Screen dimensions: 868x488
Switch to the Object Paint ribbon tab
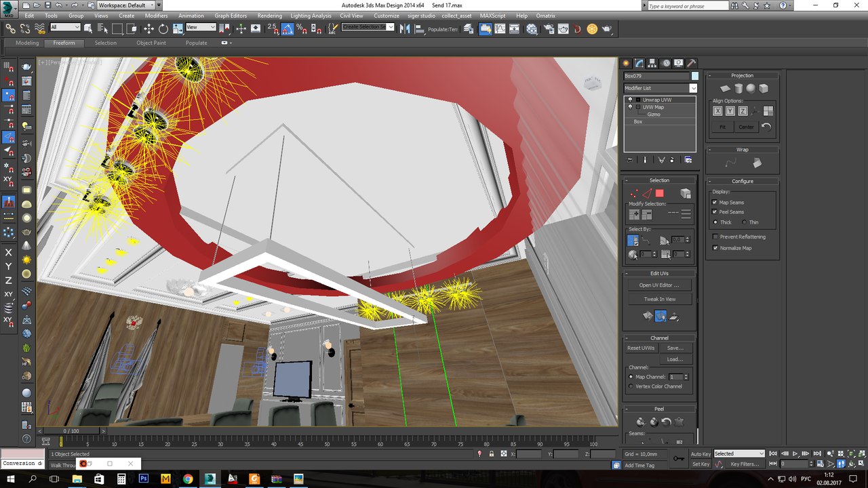click(x=151, y=43)
